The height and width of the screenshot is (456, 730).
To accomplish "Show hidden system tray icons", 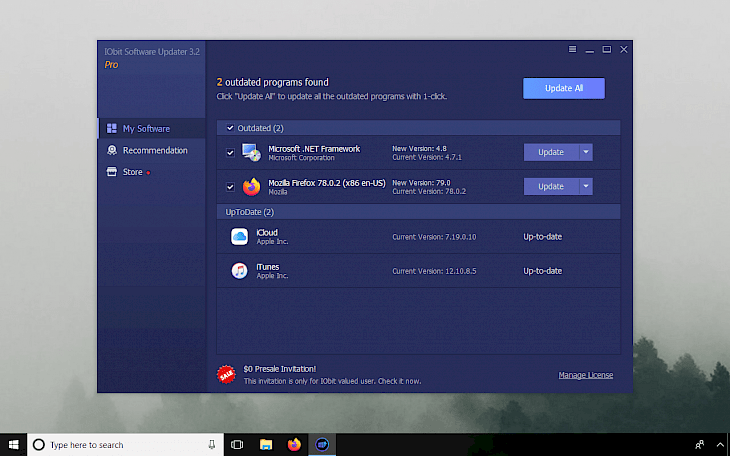I will click(720, 445).
